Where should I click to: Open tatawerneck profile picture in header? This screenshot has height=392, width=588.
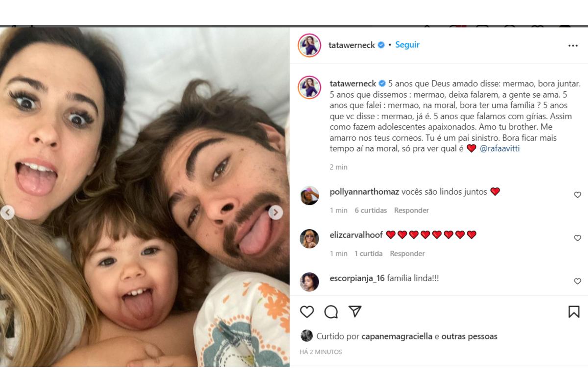(x=310, y=45)
